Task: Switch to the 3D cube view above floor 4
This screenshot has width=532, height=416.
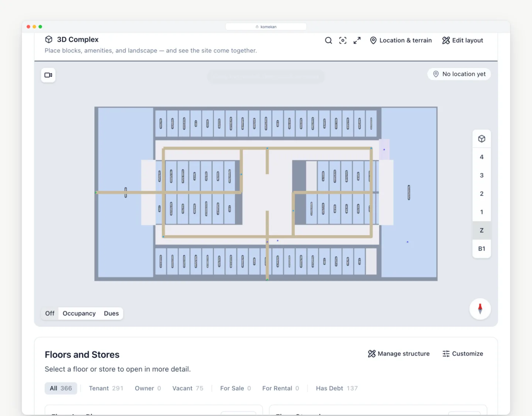Action: tap(481, 139)
